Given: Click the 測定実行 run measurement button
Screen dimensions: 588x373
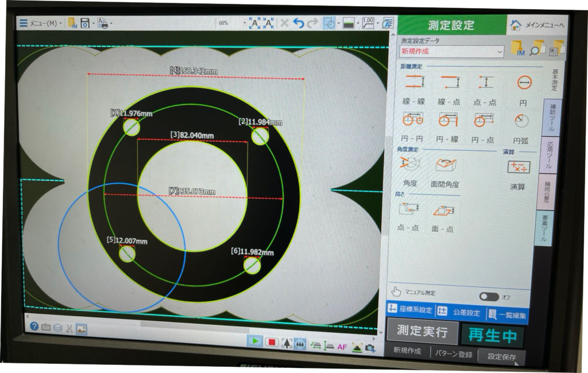Looking at the screenshot, I should [x=422, y=332].
